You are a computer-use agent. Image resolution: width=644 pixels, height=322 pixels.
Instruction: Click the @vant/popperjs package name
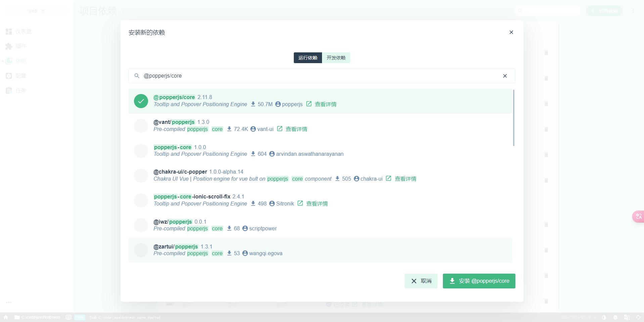pyautogui.click(x=174, y=122)
